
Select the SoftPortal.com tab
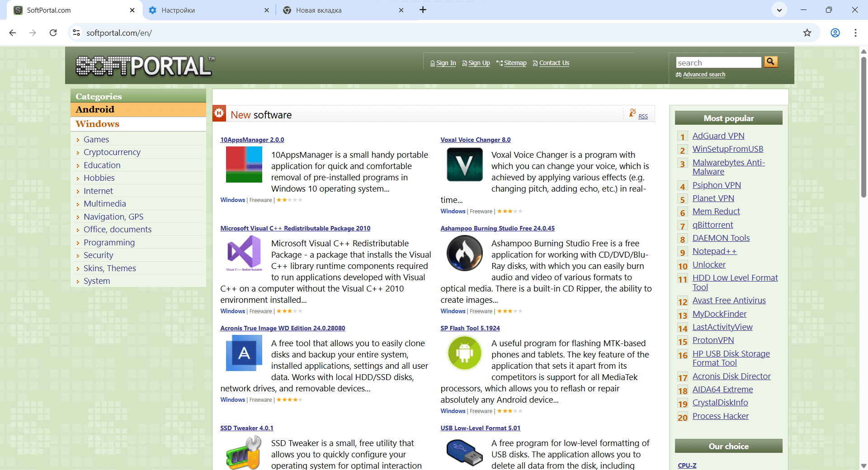coord(75,10)
